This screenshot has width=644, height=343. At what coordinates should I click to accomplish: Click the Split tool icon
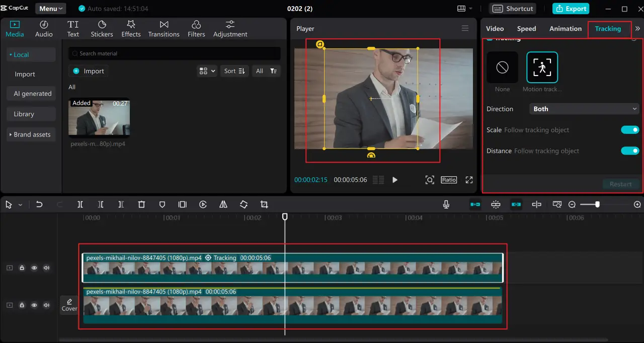coord(80,204)
